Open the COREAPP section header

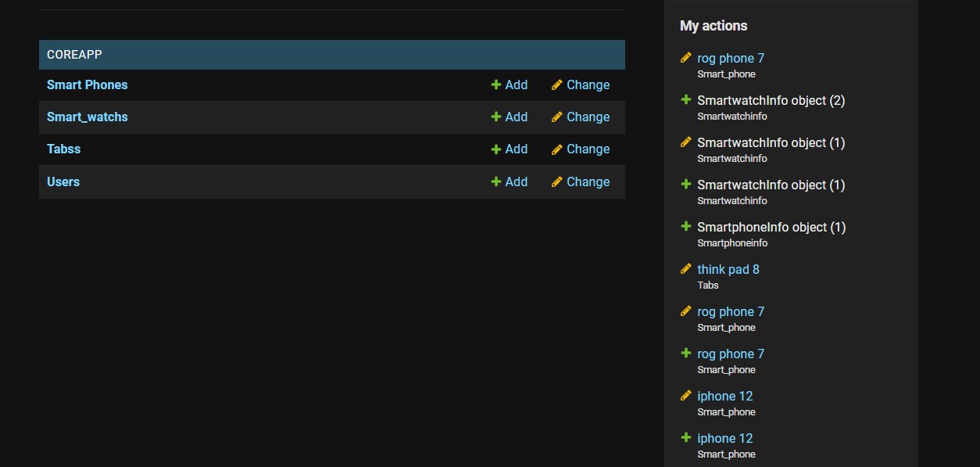pos(74,55)
